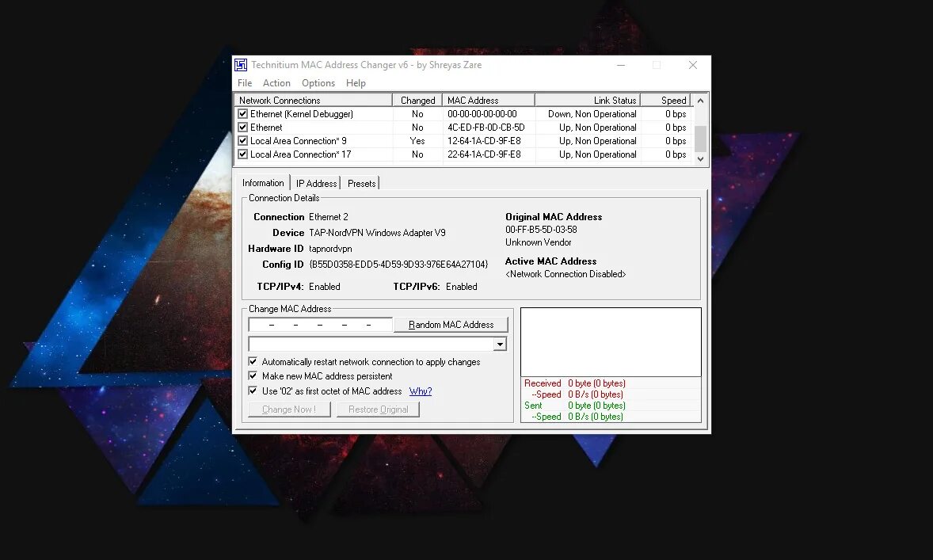Click the Unknown Vendor text

tap(539, 242)
